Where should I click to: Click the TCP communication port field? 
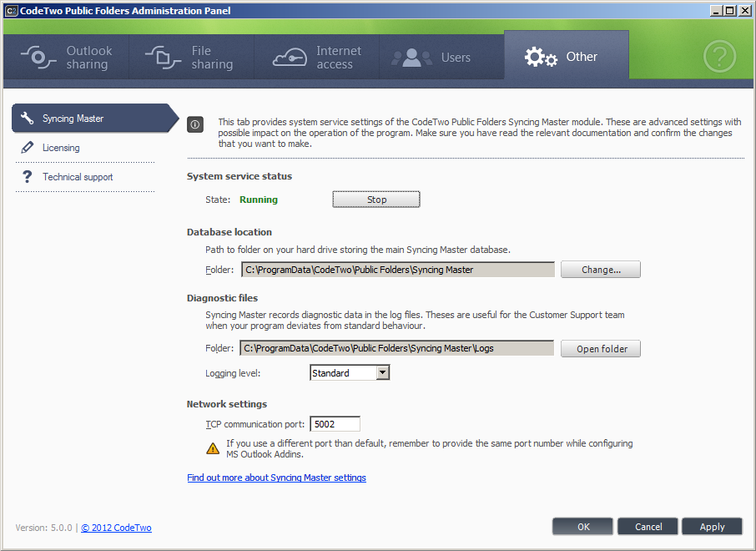point(335,424)
